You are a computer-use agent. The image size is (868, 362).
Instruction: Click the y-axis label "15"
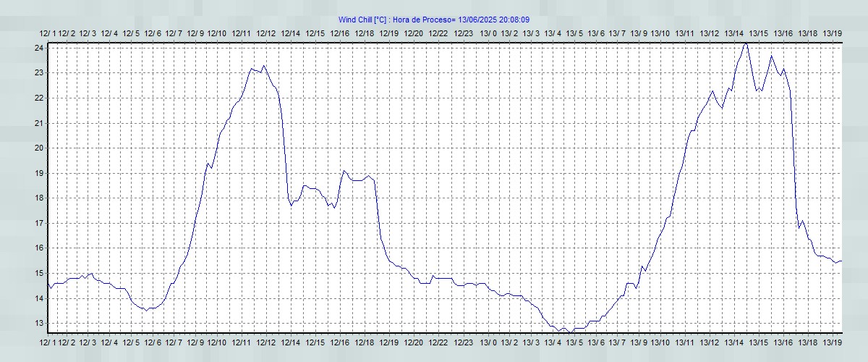click(x=41, y=273)
